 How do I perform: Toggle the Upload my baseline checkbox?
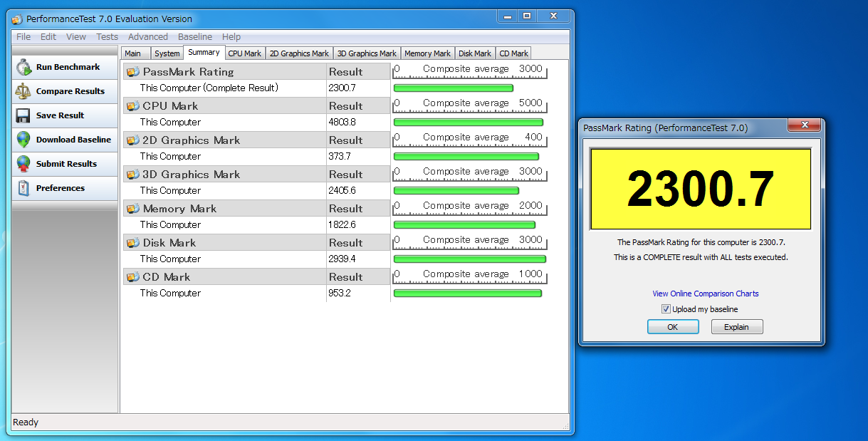click(x=666, y=309)
